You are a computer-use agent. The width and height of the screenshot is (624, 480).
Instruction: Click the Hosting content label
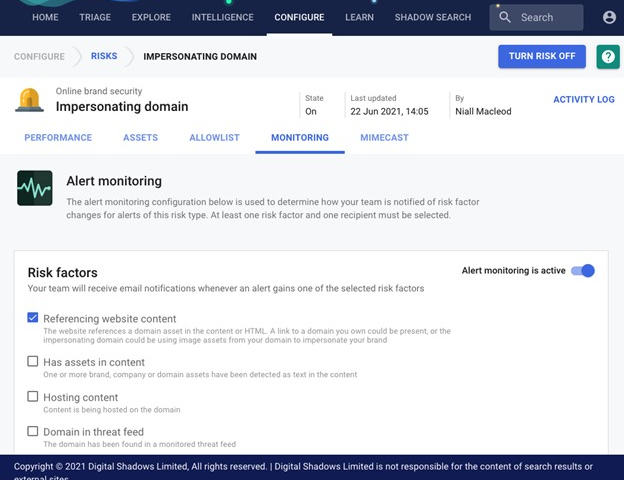[x=81, y=397]
